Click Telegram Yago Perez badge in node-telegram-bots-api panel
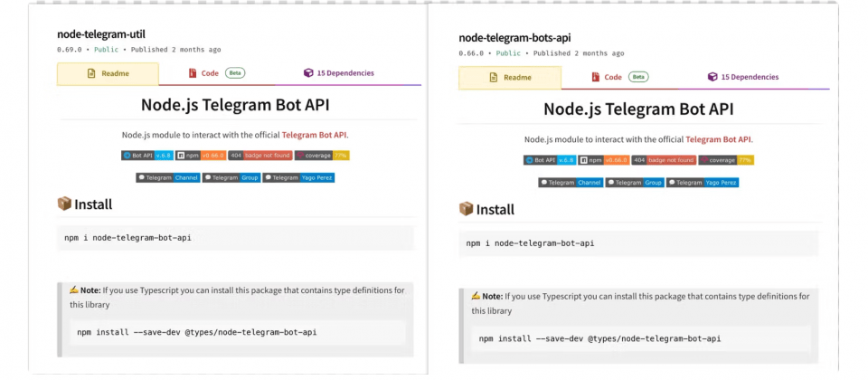 pos(703,182)
